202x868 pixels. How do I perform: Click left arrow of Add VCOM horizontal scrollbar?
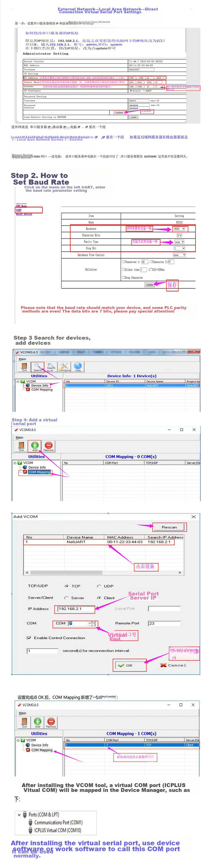click(x=27, y=573)
